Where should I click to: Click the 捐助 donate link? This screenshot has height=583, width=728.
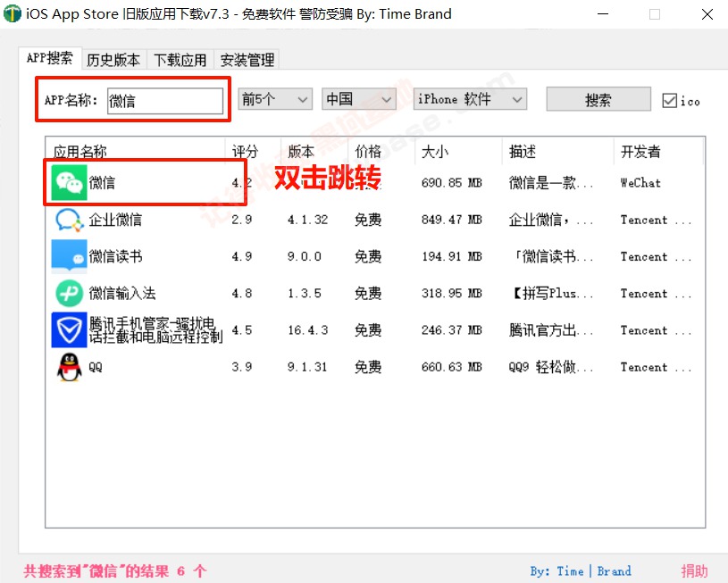coord(695,571)
